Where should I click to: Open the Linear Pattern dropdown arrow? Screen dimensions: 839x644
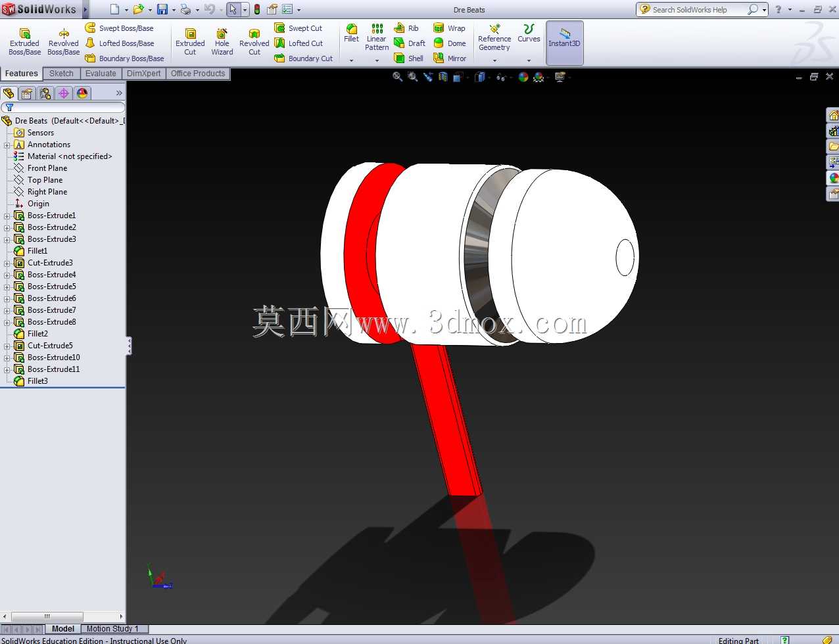point(377,60)
